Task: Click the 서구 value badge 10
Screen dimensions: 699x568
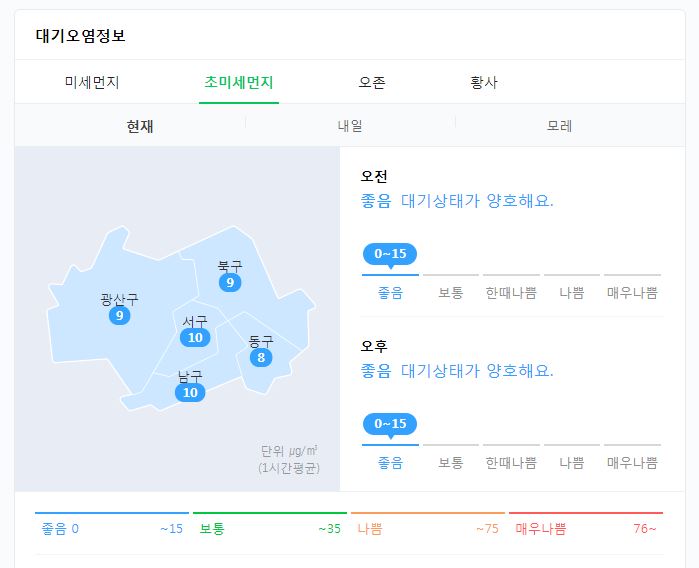Action: point(195,338)
